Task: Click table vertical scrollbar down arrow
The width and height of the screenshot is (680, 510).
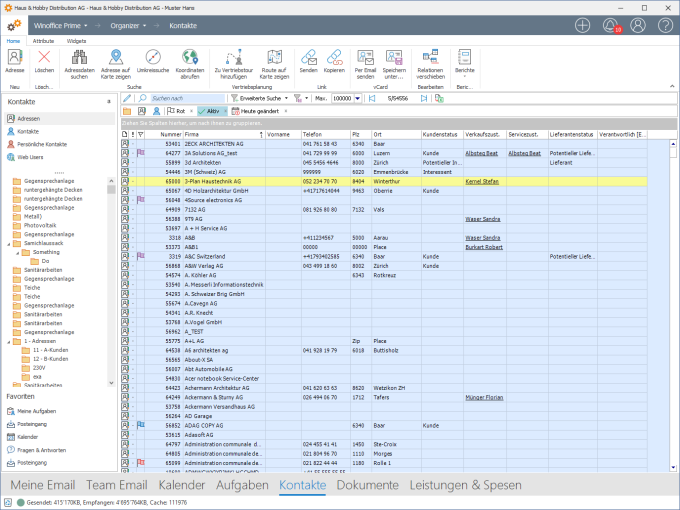Action: (x=673, y=468)
